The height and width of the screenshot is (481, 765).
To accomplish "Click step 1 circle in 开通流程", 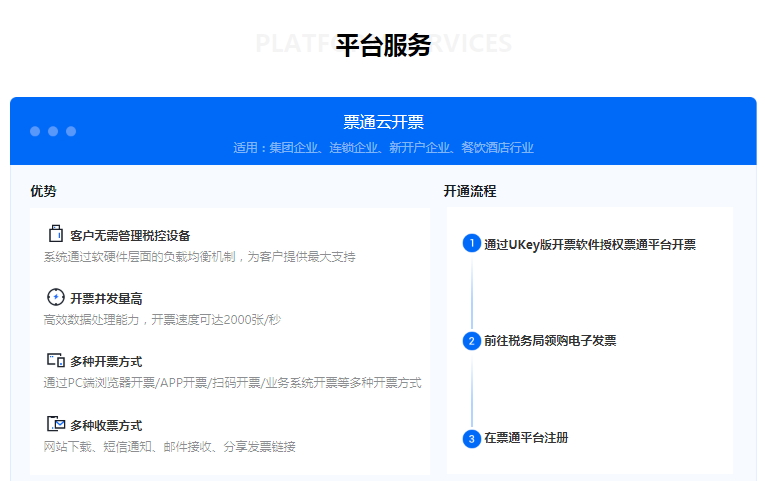I will (x=471, y=243).
